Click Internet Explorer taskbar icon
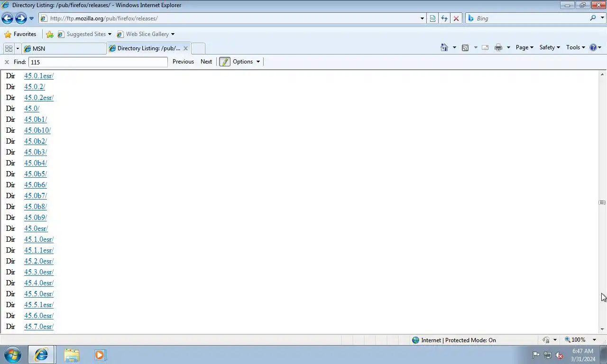This screenshot has width=607, height=364. click(x=41, y=355)
